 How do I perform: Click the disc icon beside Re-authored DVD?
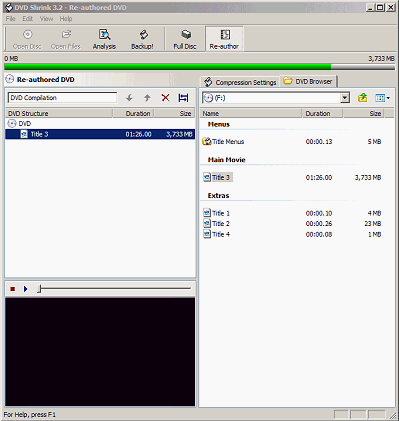[10, 79]
